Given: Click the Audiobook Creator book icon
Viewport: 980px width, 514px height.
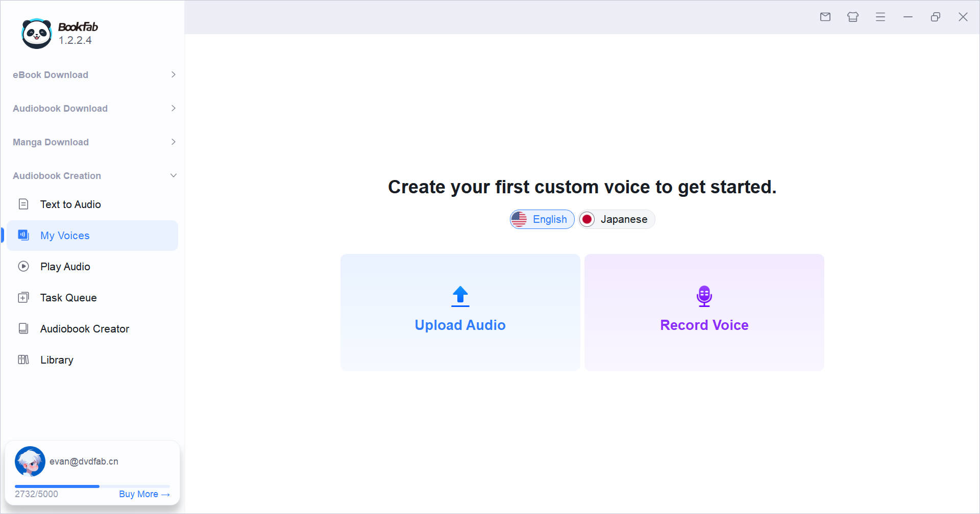Looking at the screenshot, I should [23, 328].
